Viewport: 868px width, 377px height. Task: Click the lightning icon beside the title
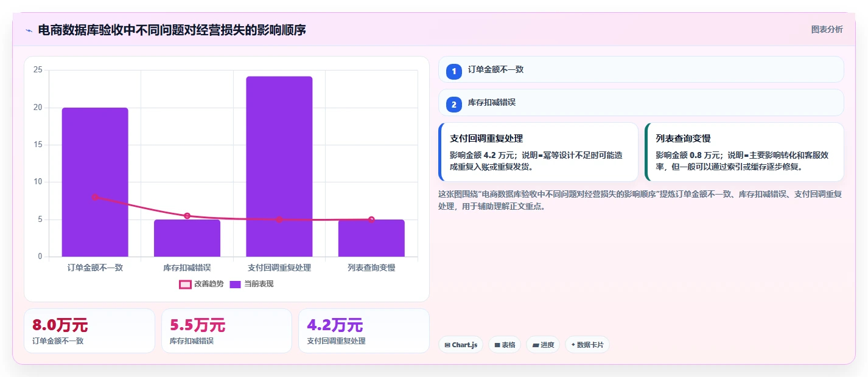point(29,30)
